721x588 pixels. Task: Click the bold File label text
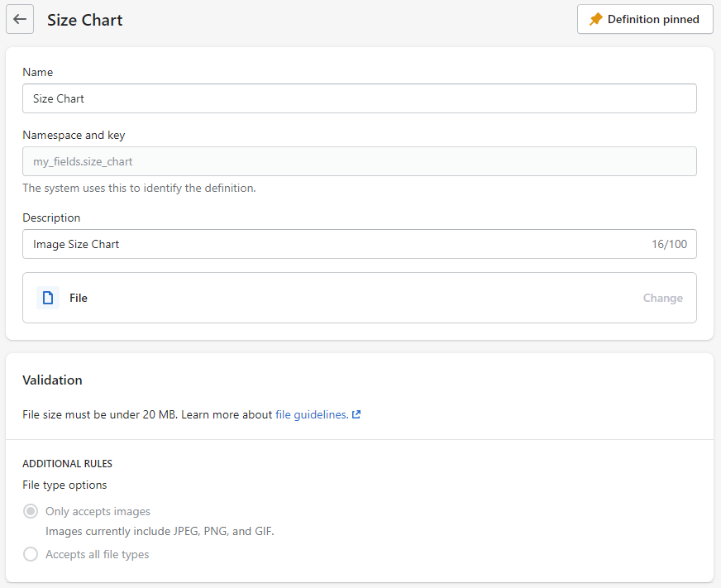[x=79, y=298]
